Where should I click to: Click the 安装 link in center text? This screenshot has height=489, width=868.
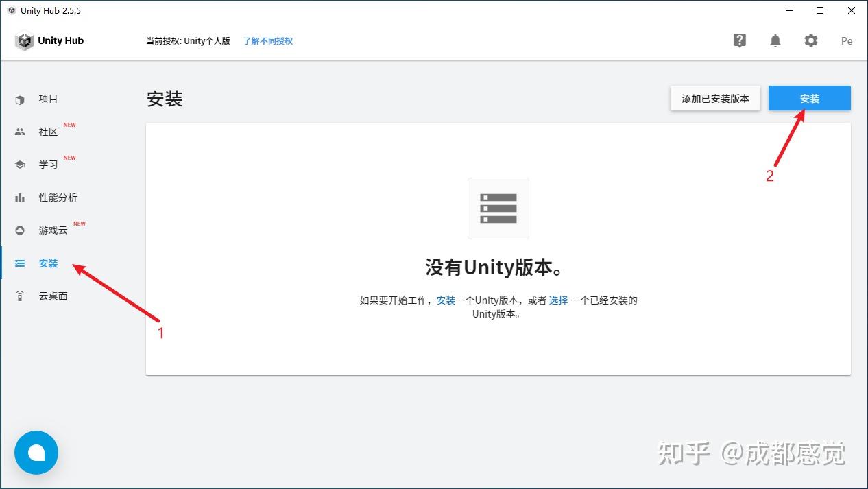coord(446,300)
